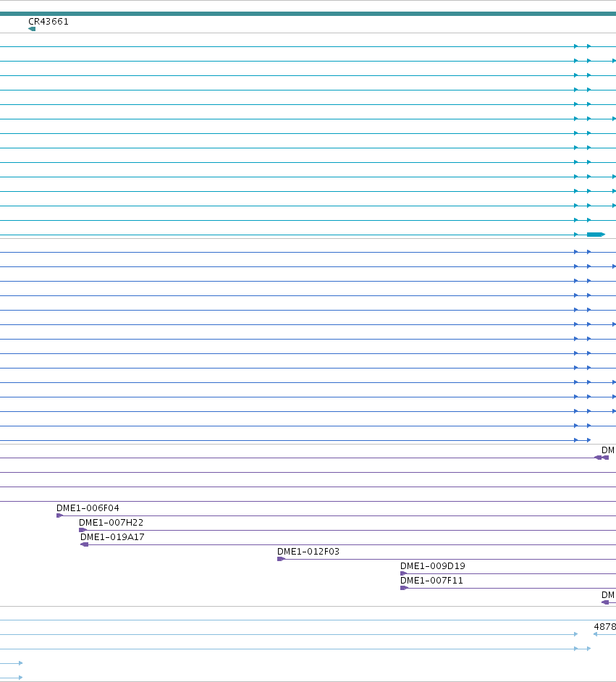The height and width of the screenshot is (682, 616).
Task: Click the CR43661 gene label
Action: point(48,21)
